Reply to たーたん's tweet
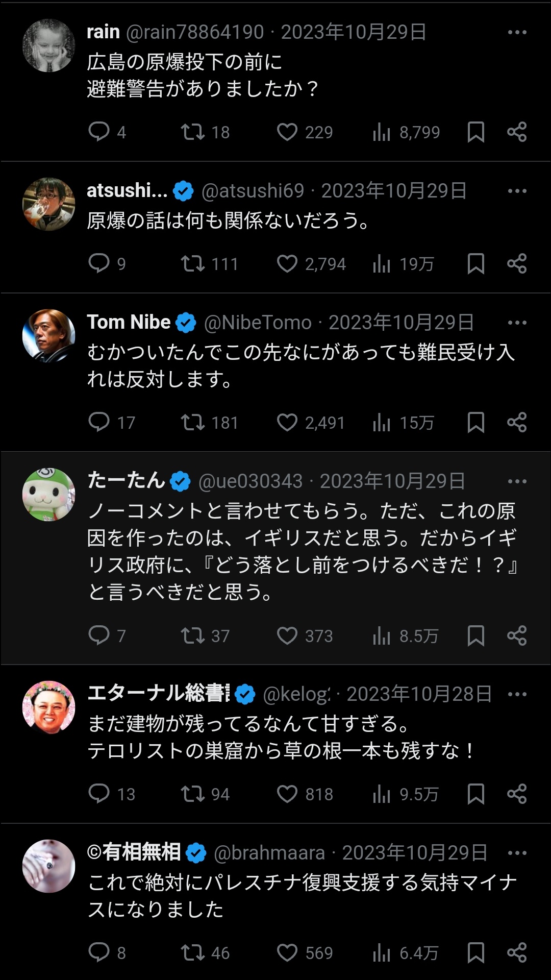This screenshot has height=980, width=551. (x=99, y=635)
